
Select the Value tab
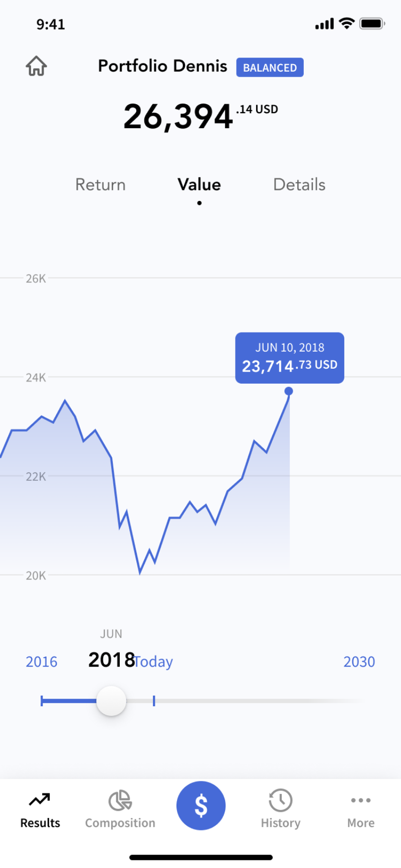199,185
